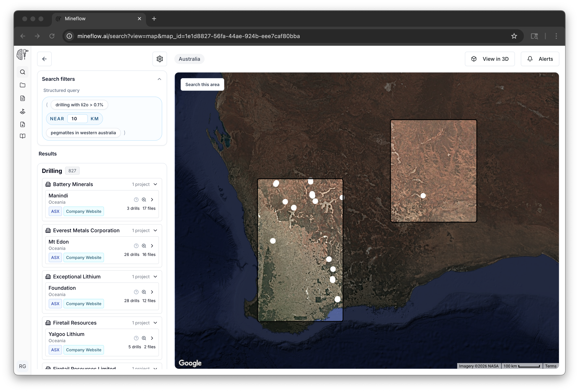Viewport: 579px width, 392px height.
Task: Open the drill rig icon in sidebar
Action: [x=23, y=111]
